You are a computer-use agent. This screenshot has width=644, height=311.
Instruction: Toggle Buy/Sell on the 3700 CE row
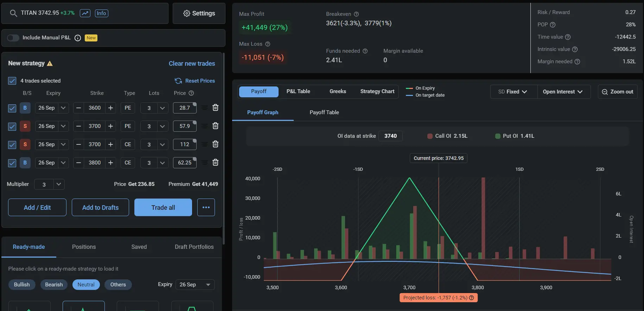[25, 144]
